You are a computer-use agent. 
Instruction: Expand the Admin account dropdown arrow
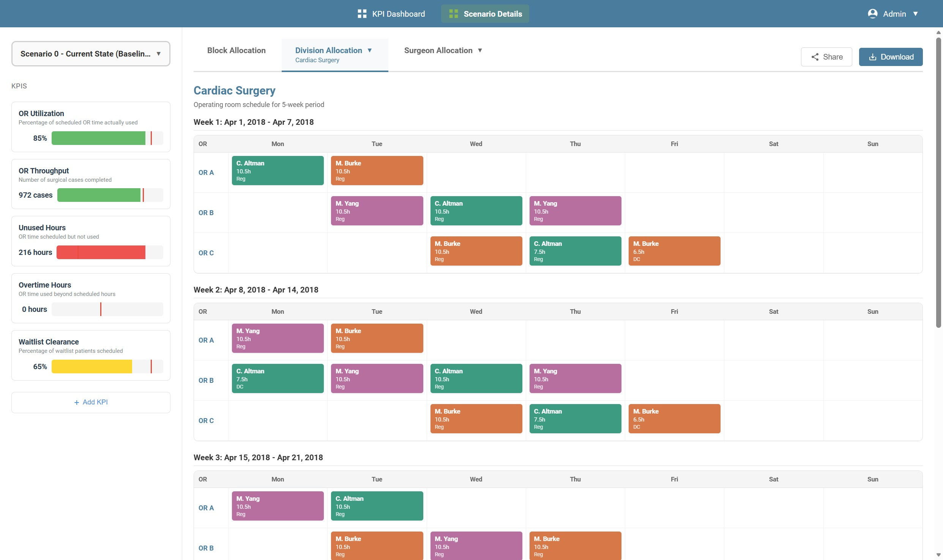(915, 14)
